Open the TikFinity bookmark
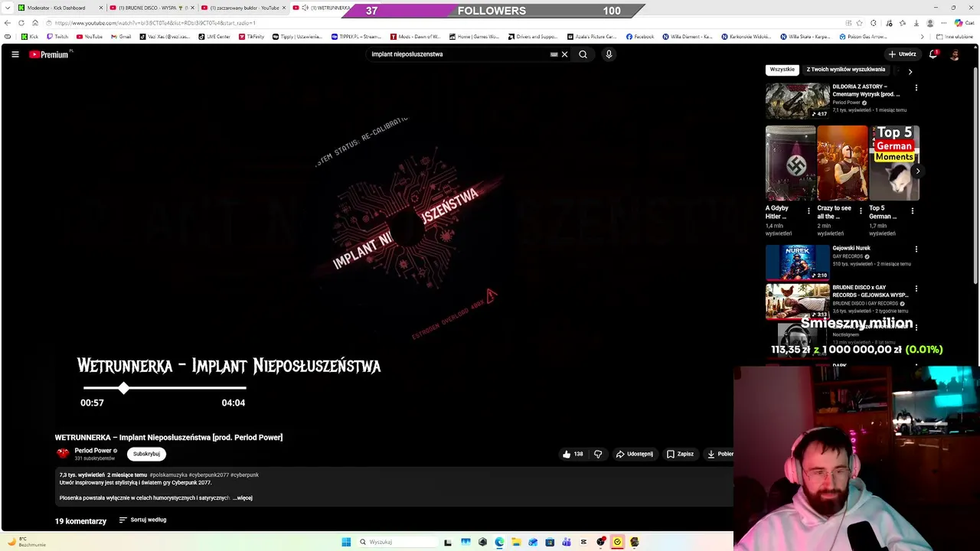 (251, 37)
